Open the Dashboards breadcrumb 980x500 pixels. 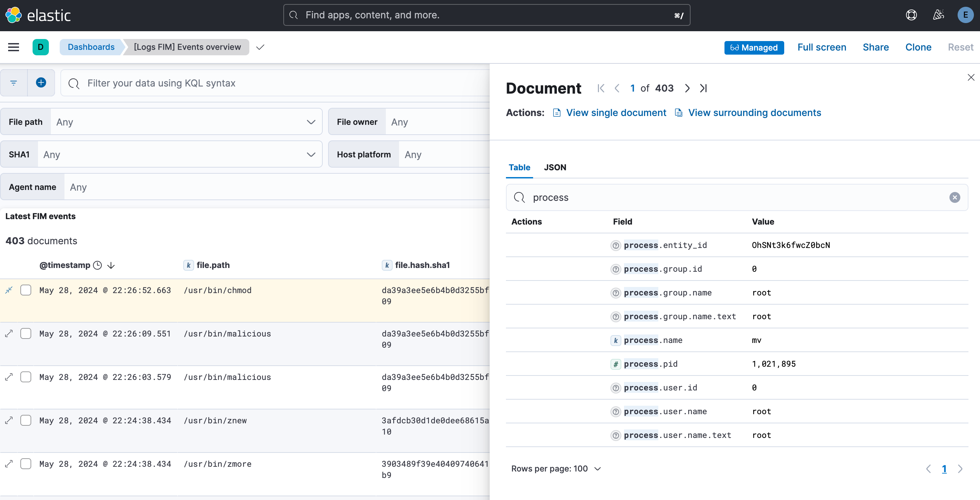(x=91, y=47)
